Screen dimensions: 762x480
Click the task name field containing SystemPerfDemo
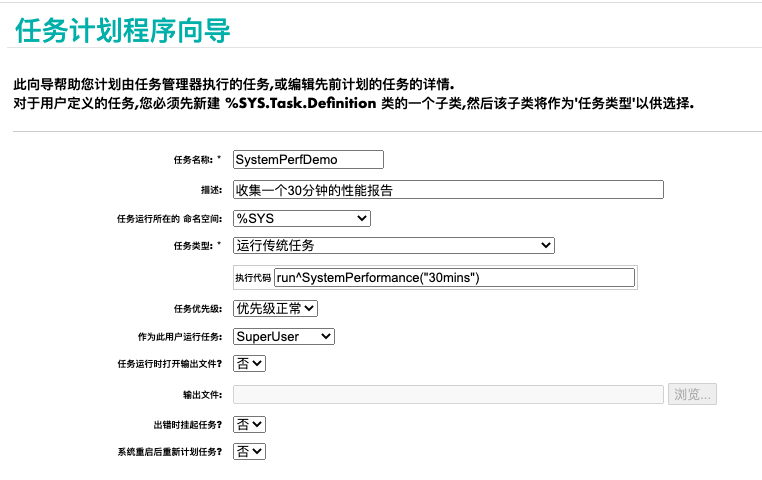[x=307, y=159]
